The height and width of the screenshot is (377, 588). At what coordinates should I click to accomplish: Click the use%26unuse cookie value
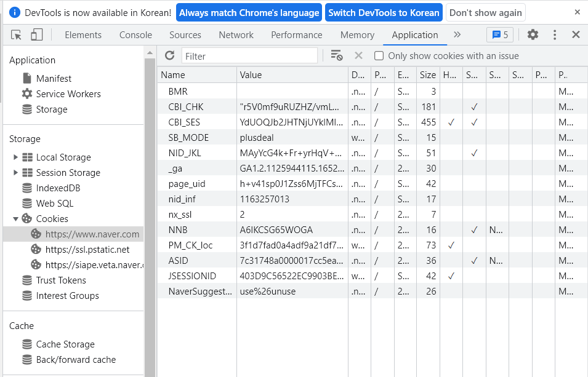[268, 291]
